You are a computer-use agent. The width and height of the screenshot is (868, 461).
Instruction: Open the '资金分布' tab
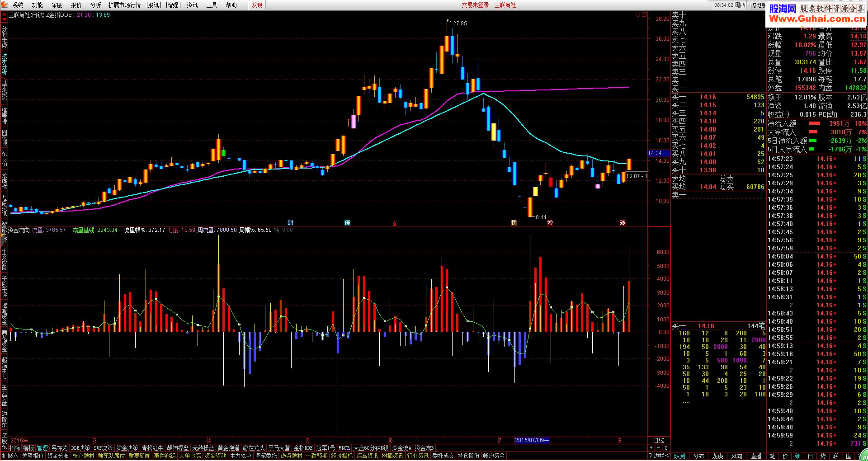coord(58,456)
